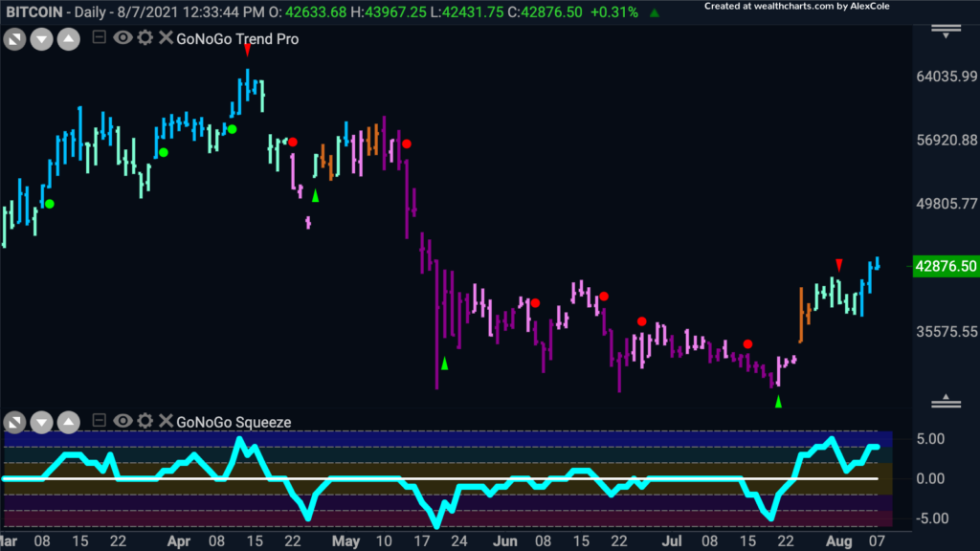Click the resize arrow icon in Squeeze panel
This screenshot has height=551, width=980.
pos(14,423)
